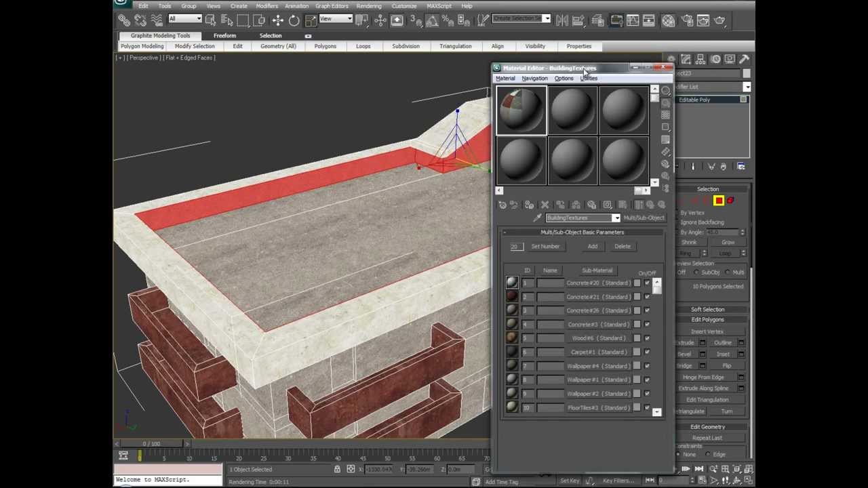Open the Utilities hammer panel icon
Image resolution: width=868 pixels, height=488 pixels.
[744, 60]
